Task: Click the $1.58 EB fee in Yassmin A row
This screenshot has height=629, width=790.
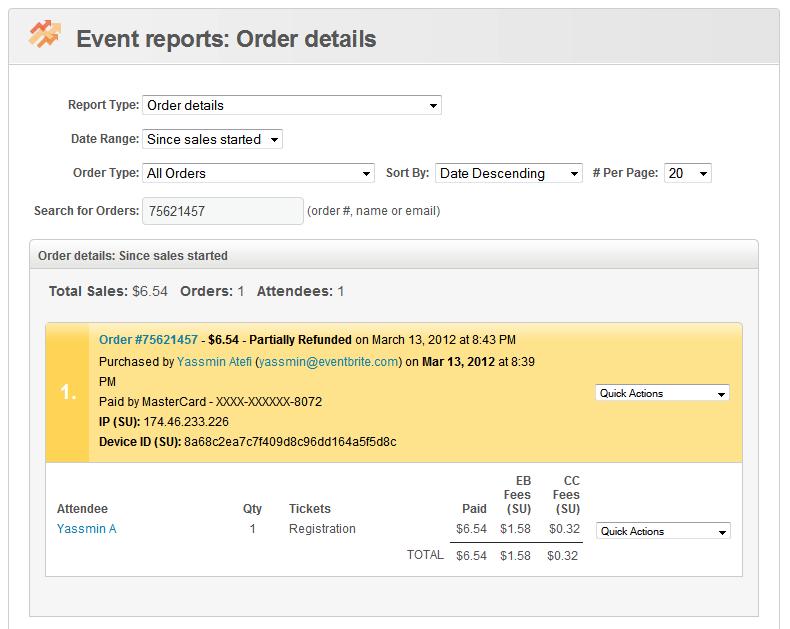Action: [515, 529]
